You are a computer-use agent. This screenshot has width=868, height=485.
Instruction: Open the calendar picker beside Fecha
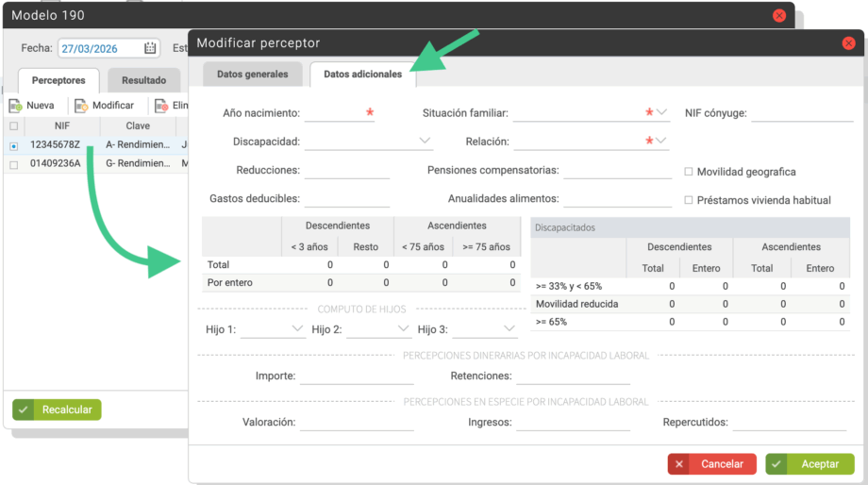tap(150, 49)
